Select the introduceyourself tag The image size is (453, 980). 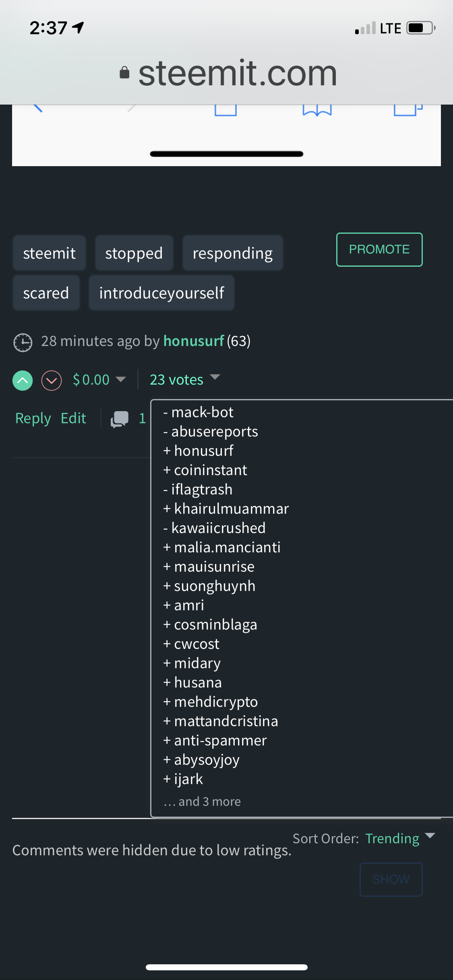(x=161, y=293)
